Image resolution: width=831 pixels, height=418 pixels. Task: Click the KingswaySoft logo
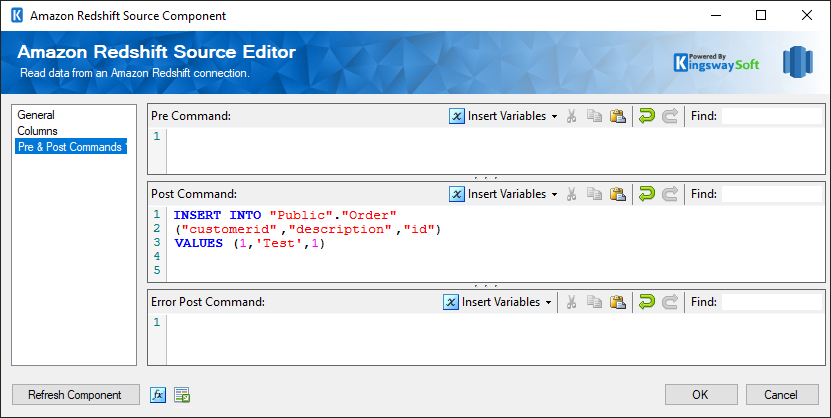[x=717, y=63]
